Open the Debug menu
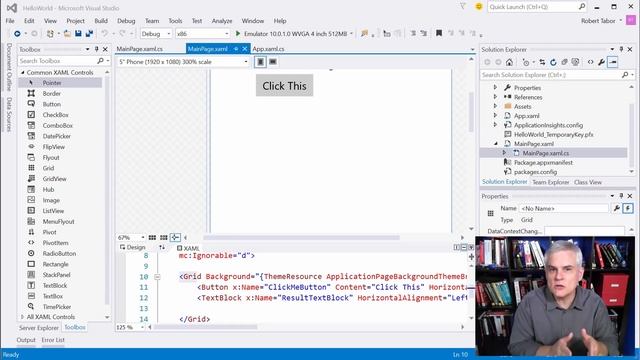 tap(126, 21)
